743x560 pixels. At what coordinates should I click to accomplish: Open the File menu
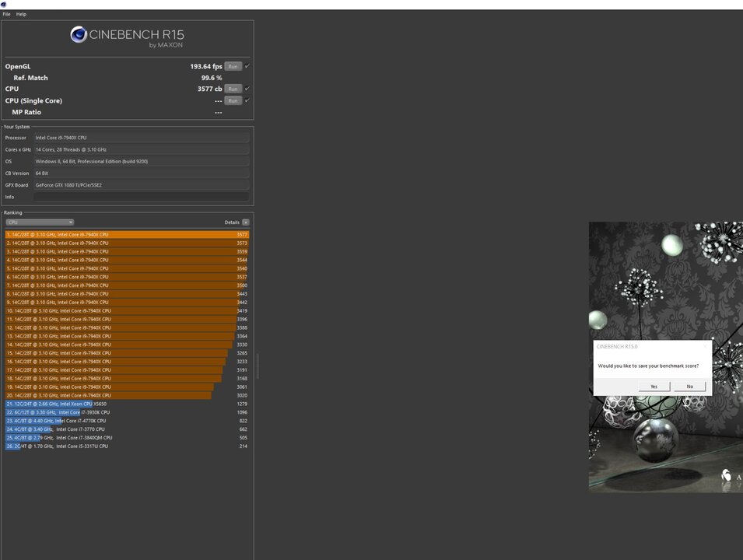pos(7,14)
